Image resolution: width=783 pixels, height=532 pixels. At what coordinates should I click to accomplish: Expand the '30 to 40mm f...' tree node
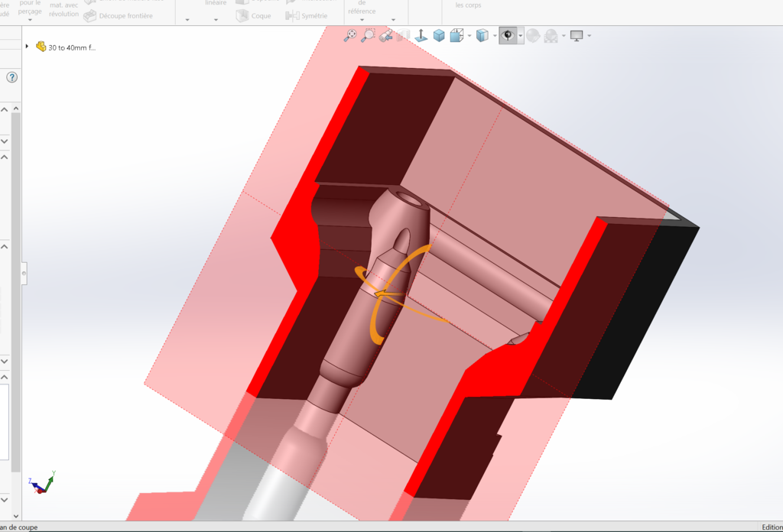coord(27,47)
